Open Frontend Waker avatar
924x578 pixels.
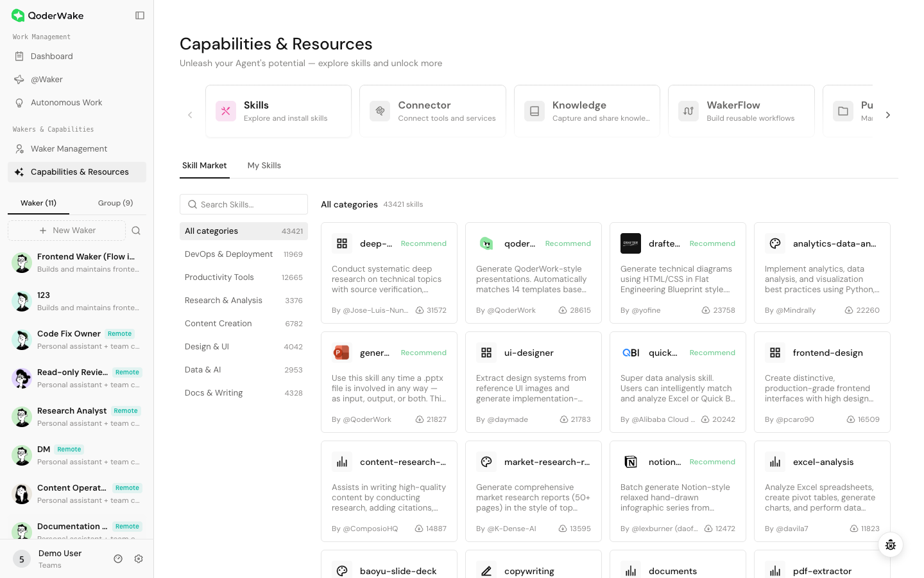[22, 263]
